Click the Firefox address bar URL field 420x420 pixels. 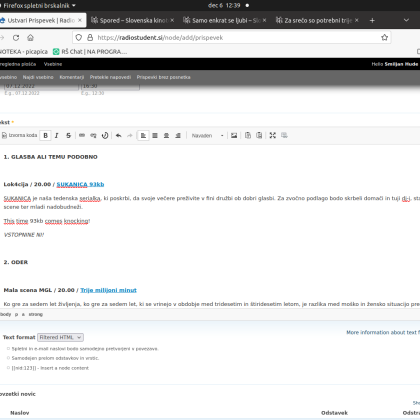pyautogui.click(x=233, y=38)
